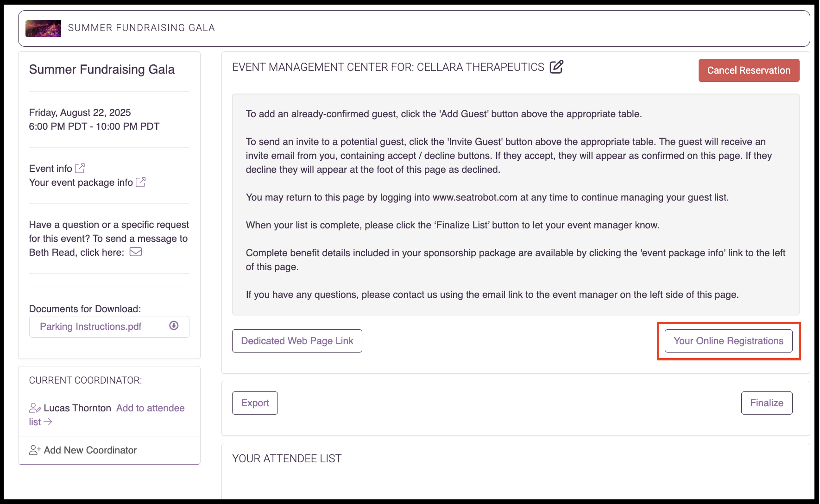Screen dimensions: 820x504
Task: Click the Parking Instructions download icon
Action: [x=174, y=326]
